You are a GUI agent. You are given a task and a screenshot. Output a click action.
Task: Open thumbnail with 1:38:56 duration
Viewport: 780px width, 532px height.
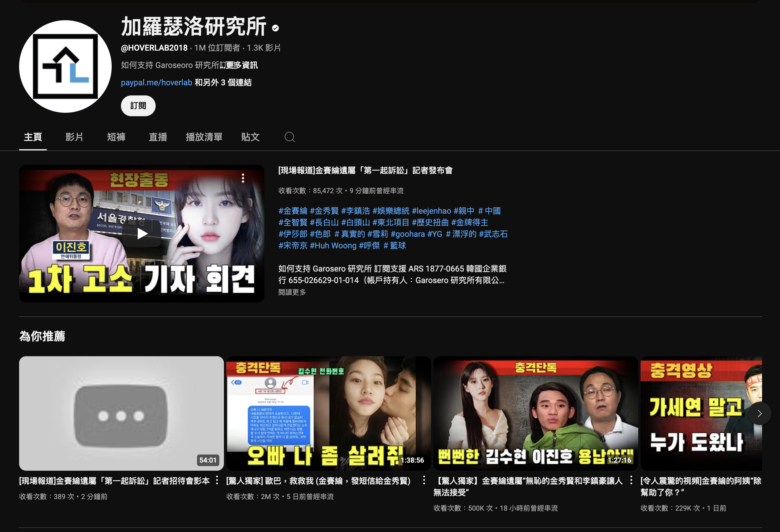[x=329, y=413]
